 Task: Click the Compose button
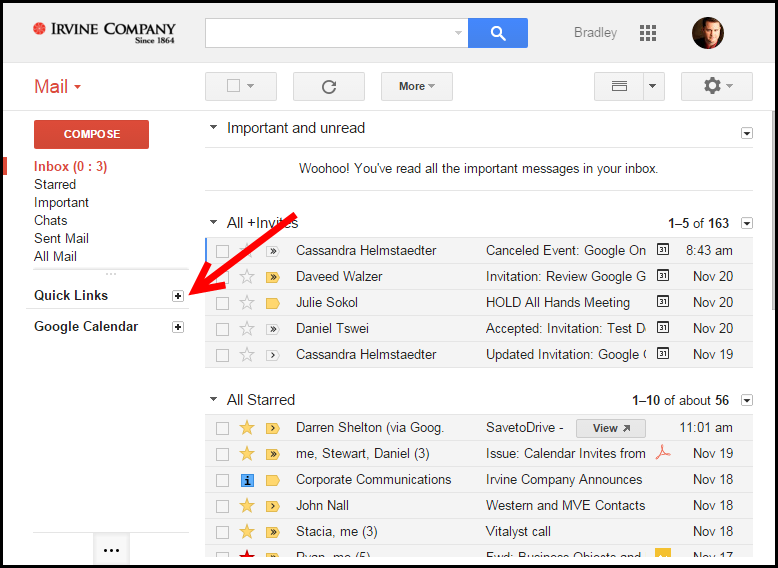[91, 134]
